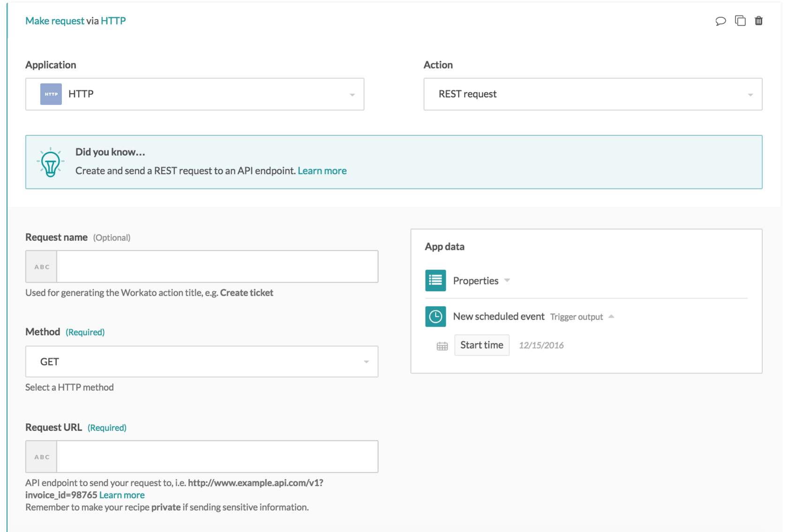Open the comment bubble icon
The width and height of the screenshot is (788, 532).
721,21
